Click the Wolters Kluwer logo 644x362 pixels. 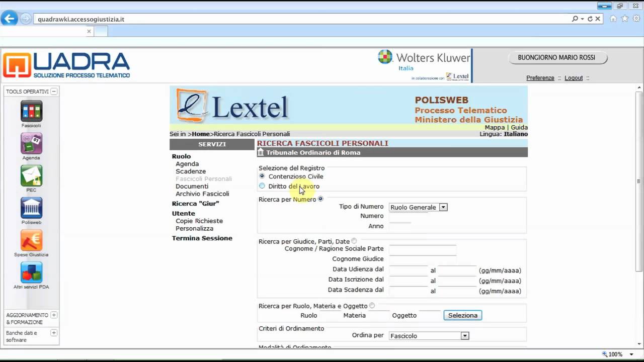pos(424,58)
